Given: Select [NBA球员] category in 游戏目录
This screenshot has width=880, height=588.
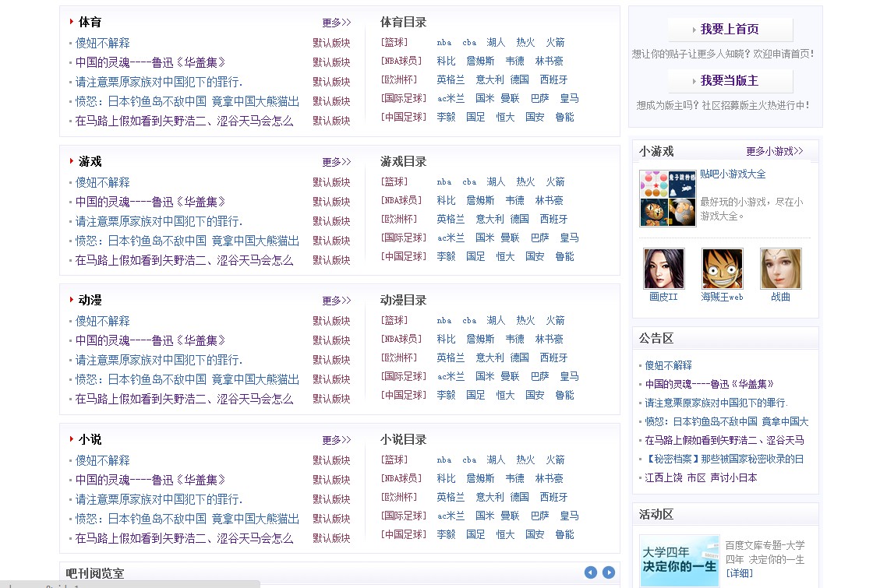Looking at the screenshot, I should point(401,201).
